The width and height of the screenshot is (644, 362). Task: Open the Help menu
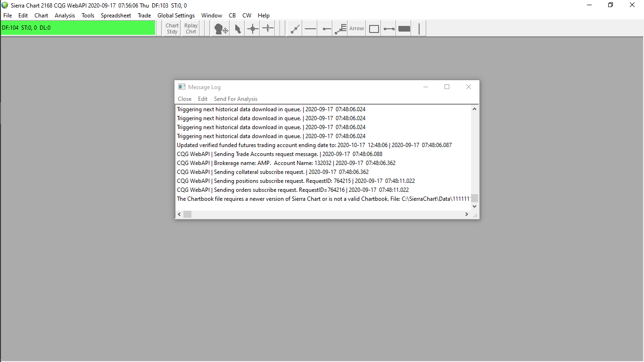(x=264, y=16)
